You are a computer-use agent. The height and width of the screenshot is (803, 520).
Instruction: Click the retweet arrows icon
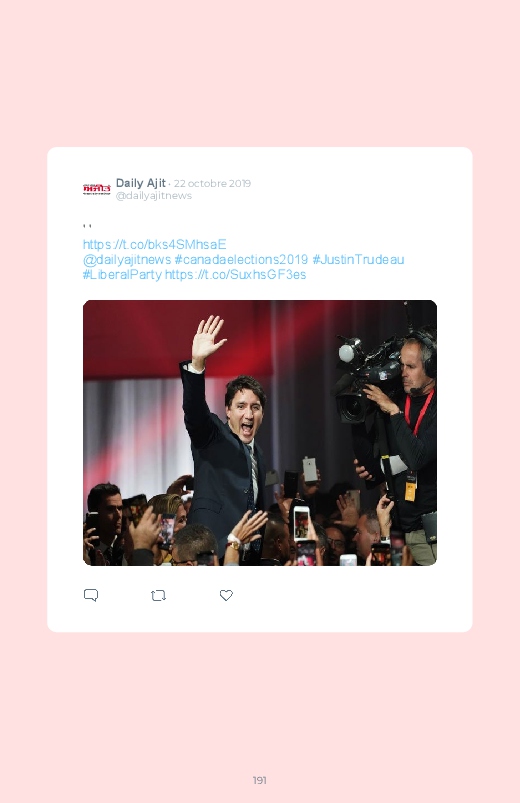[158, 595]
